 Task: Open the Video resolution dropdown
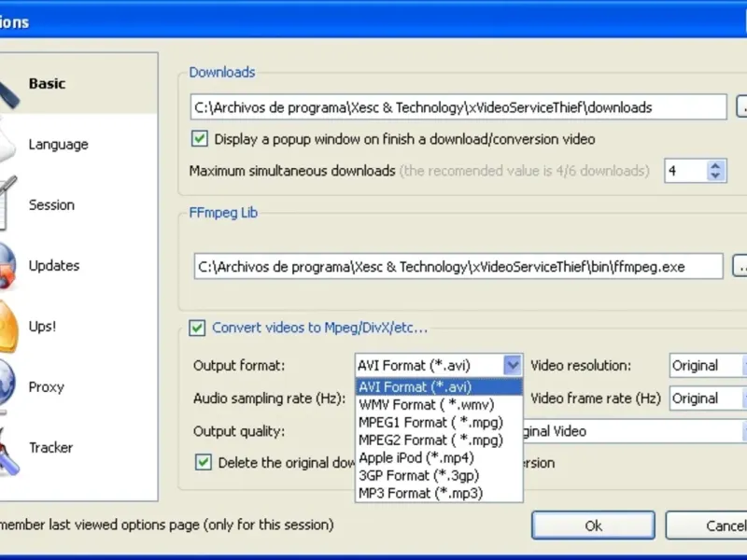708,365
